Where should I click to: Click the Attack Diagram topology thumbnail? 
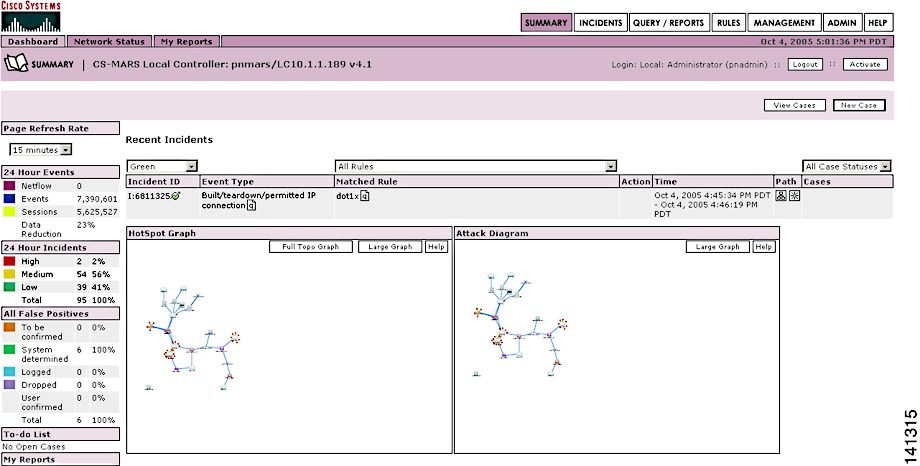[x=520, y=324]
